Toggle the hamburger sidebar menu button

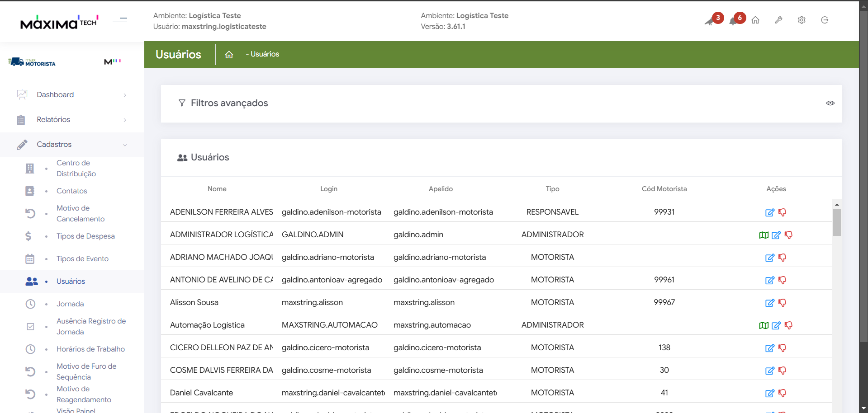[x=120, y=22]
